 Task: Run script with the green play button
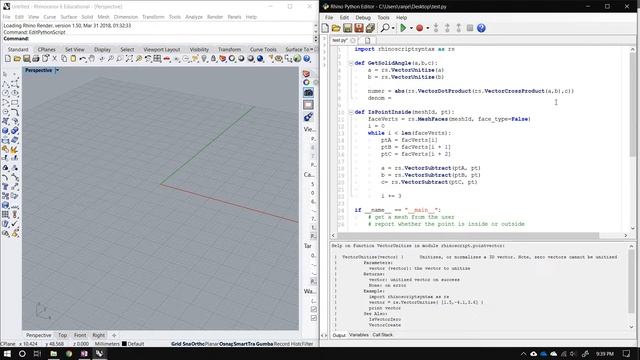403,28
